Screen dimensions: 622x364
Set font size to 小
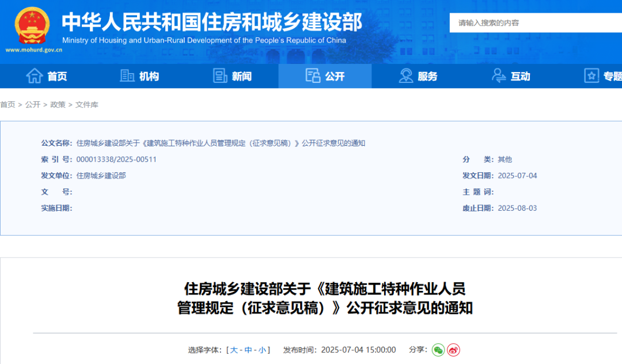pos(261,350)
